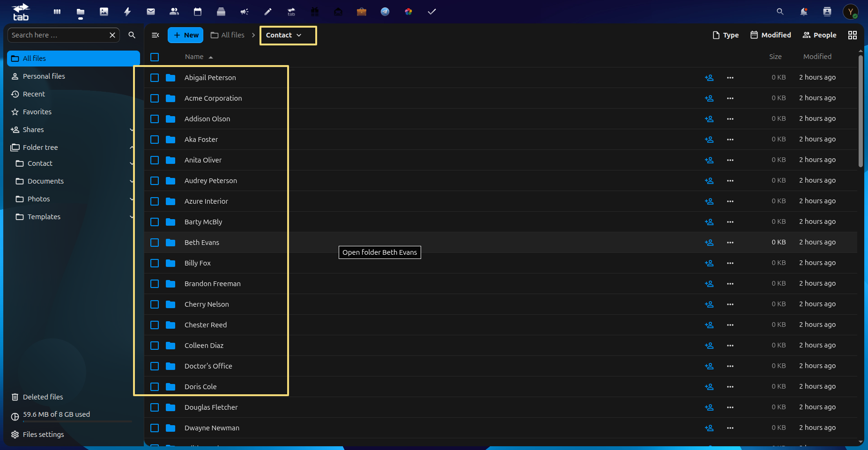Open the Telegram paper plane app
This screenshot has width=868, height=450.
point(385,12)
